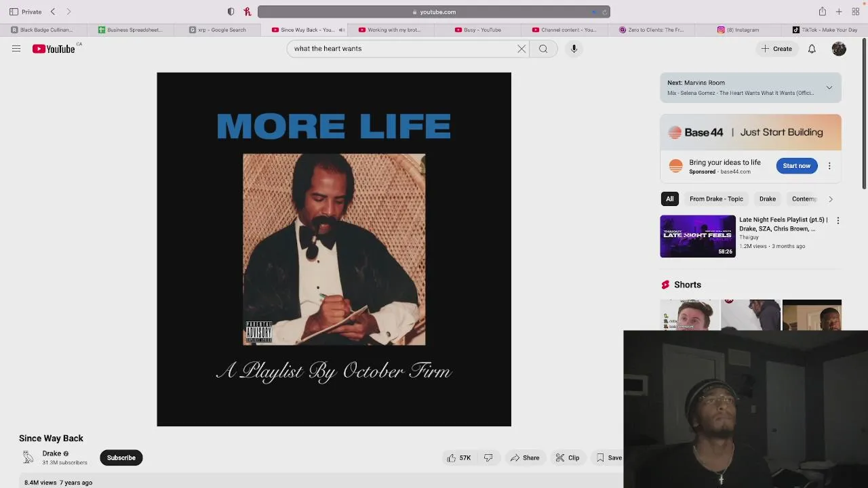The height and width of the screenshot is (488, 868).
Task: Go to the YouTube home logo
Action: coord(54,49)
